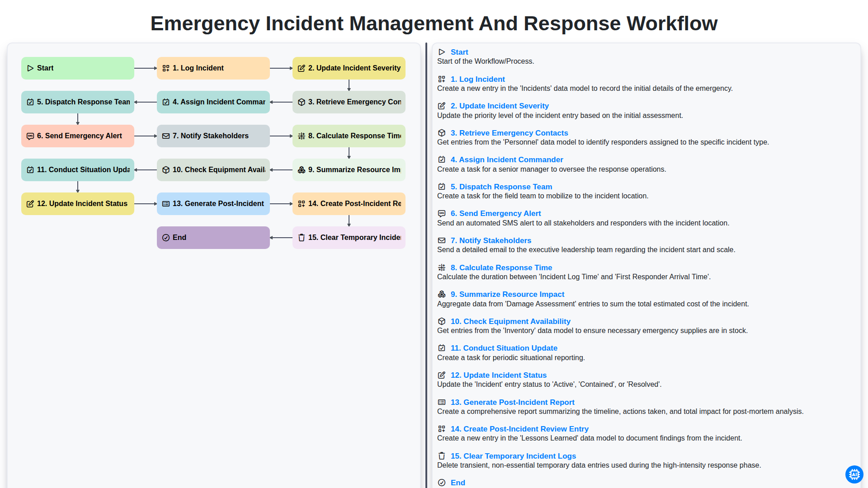Click the cube icon beside '3. Retrieve Emergency Contacts' in list
This screenshot has width=868, height=488.
pyautogui.click(x=442, y=133)
